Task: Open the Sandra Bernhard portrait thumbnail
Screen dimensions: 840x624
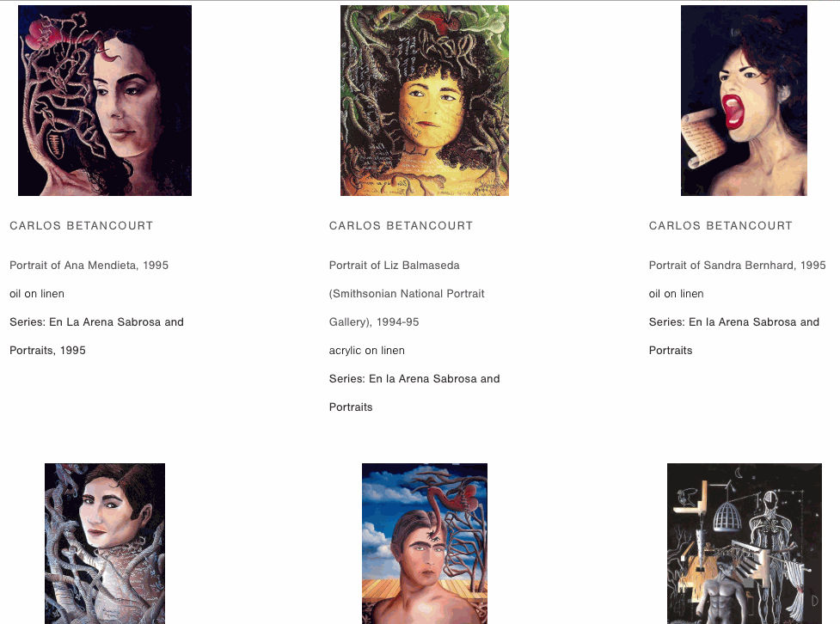Action: (744, 101)
